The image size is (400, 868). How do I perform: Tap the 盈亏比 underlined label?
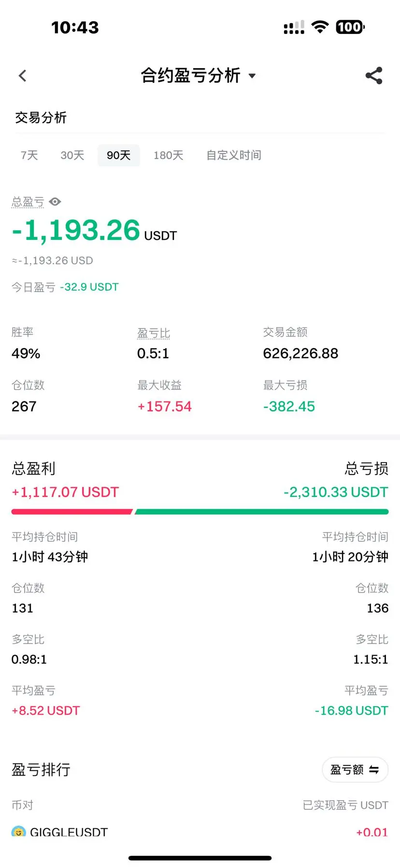(154, 333)
